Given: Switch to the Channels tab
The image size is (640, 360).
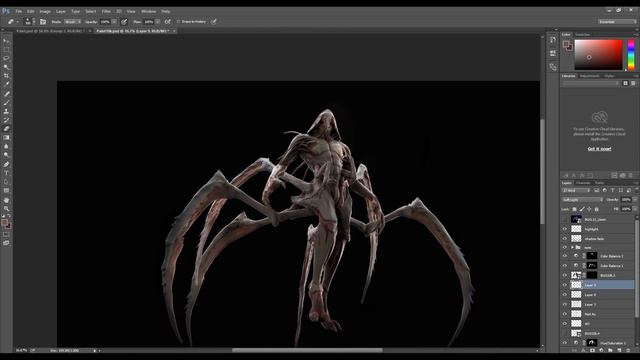Looking at the screenshot, I should [583, 183].
